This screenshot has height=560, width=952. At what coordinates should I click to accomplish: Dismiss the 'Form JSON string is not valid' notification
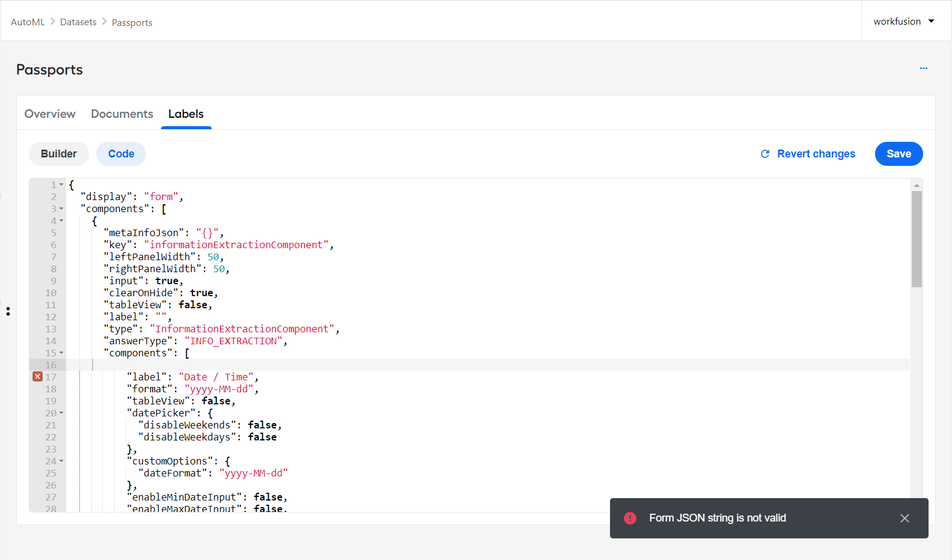(905, 518)
